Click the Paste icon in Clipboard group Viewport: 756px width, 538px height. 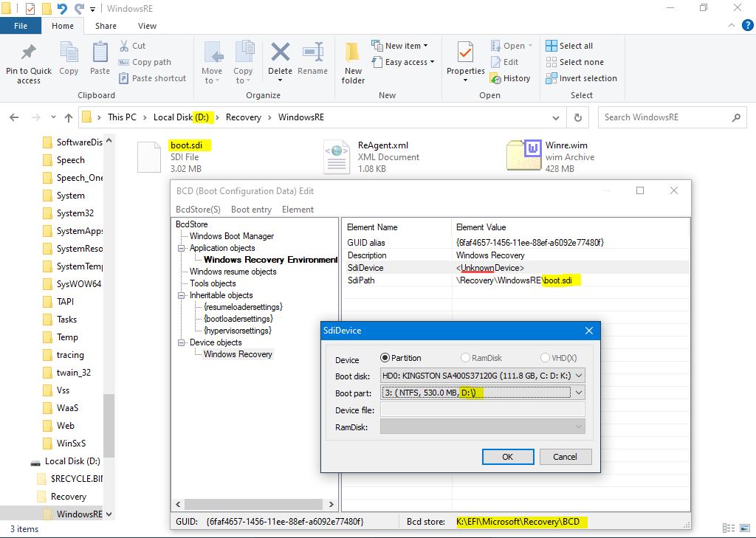pyautogui.click(x=100, y=53)
